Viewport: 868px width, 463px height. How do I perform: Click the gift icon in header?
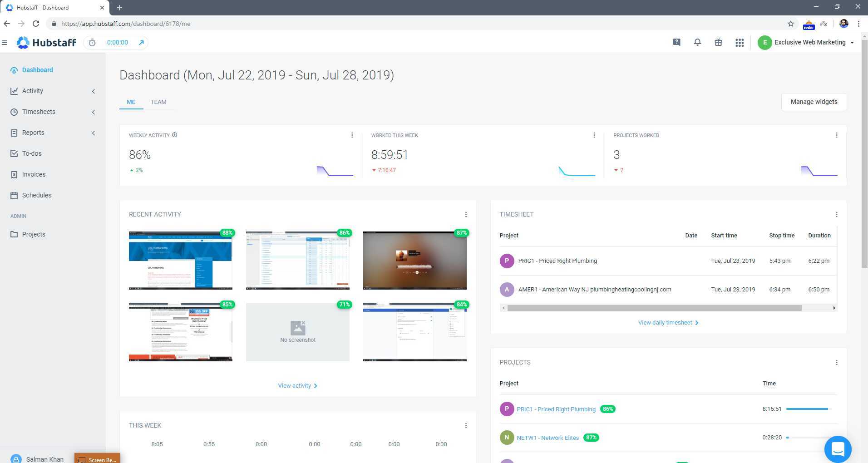click(x=718, y=42)
